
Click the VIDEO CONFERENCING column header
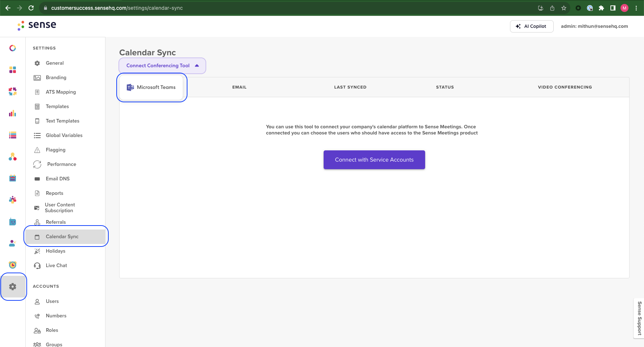coord(565,87)
